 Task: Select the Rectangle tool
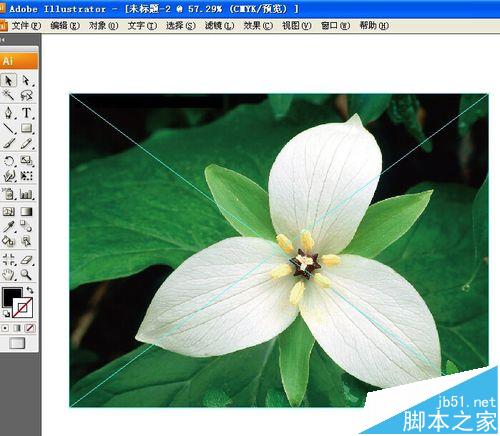tap(27, 128)
